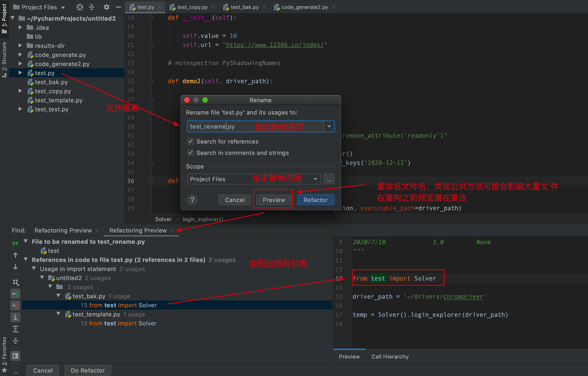Close the test_copy.py editor tab
The width and height of the screenshot is (588, 376).
(213, 7)
